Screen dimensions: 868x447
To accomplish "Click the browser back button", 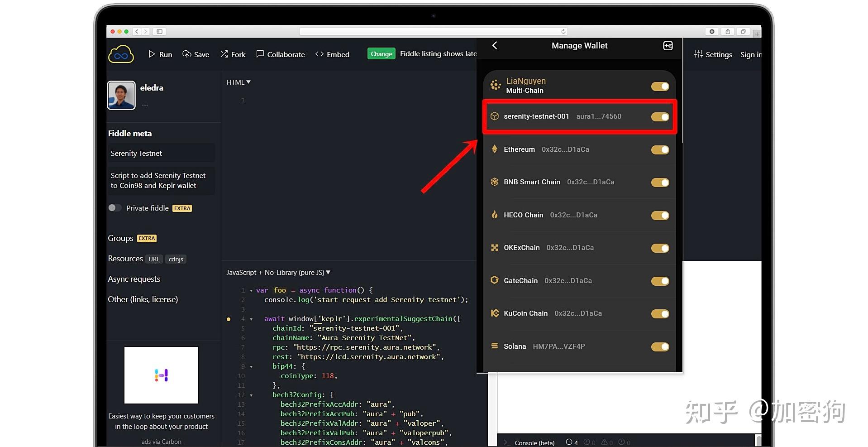I will 137,31.
